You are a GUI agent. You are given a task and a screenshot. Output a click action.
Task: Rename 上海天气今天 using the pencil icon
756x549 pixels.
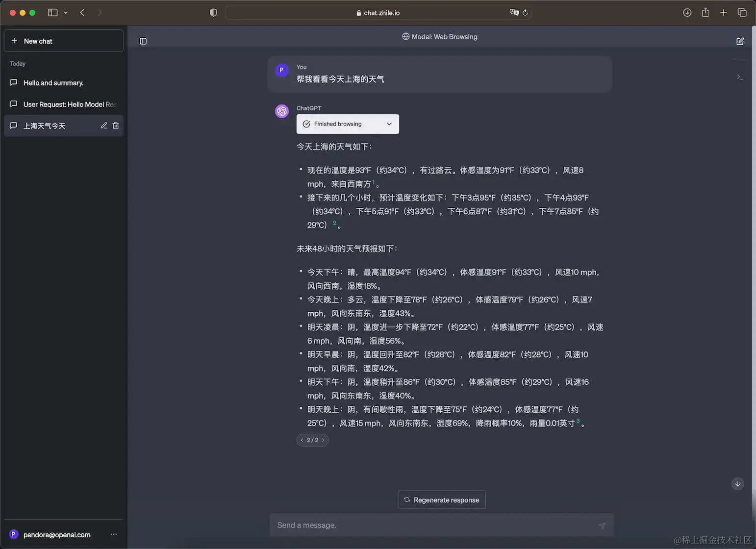pos(103,125)
